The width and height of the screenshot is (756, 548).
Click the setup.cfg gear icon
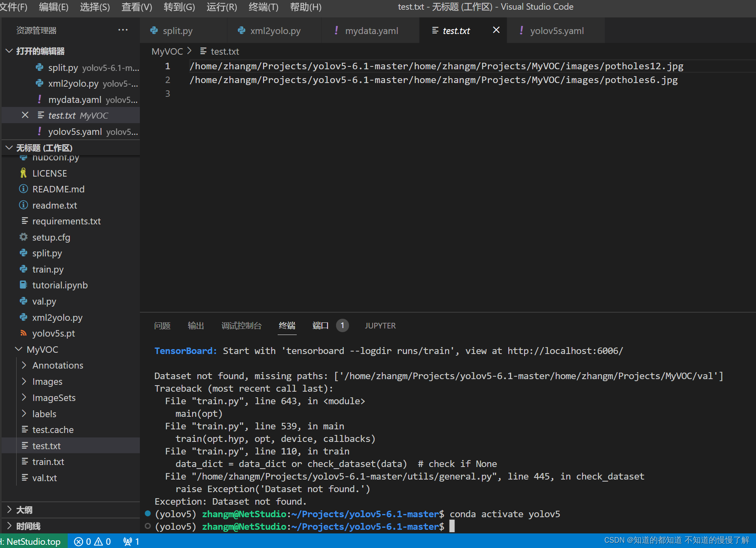pyautogui.click(x=24, y=237)
